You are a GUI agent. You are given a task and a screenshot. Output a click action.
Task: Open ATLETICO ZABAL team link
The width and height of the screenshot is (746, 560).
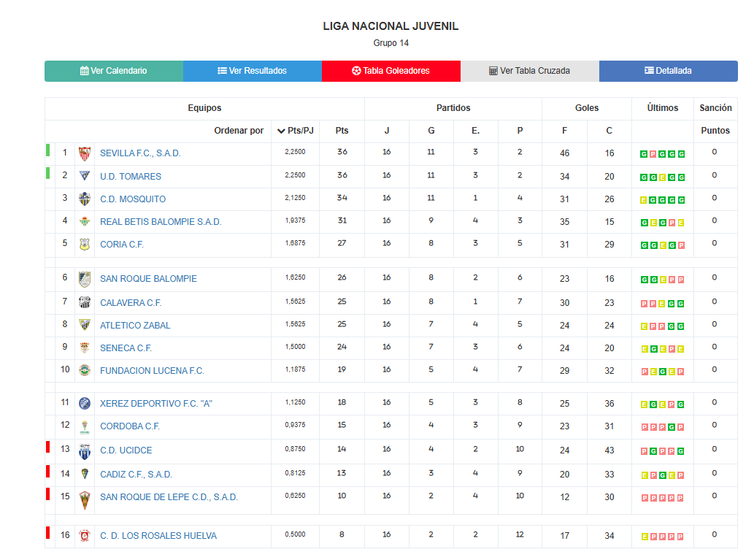coord(135,326)
